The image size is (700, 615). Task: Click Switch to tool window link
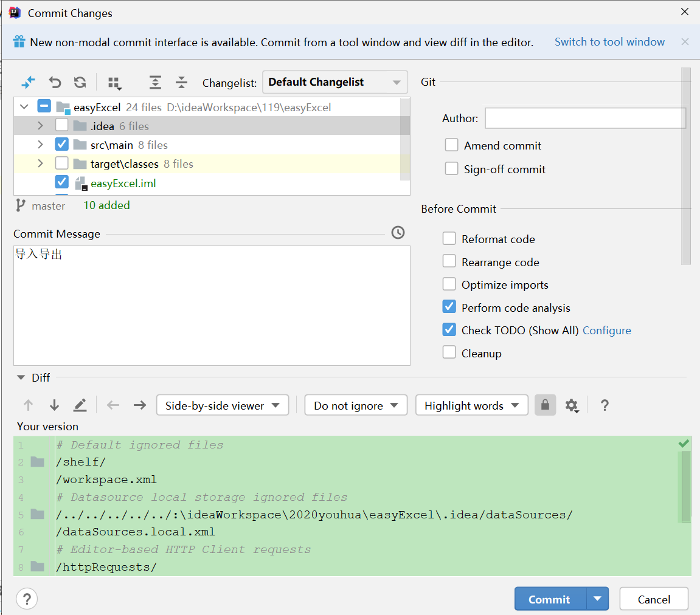click(x=609, y=42)
